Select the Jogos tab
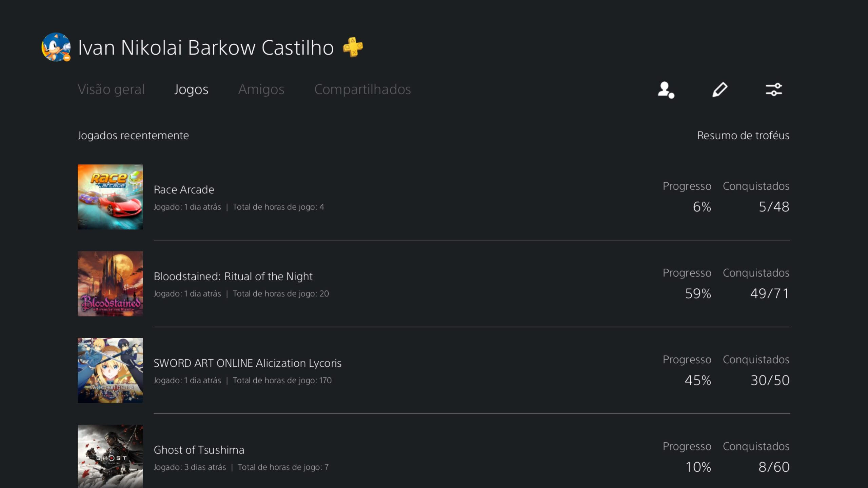This screenshot has height=488, width=868. 191,89
